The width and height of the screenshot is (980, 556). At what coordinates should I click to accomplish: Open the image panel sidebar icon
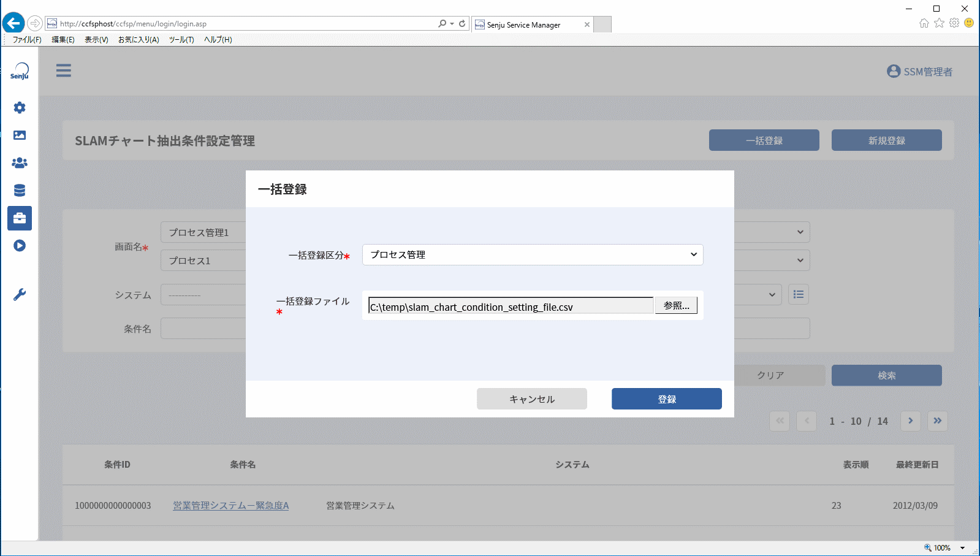[x=20, y=135]
